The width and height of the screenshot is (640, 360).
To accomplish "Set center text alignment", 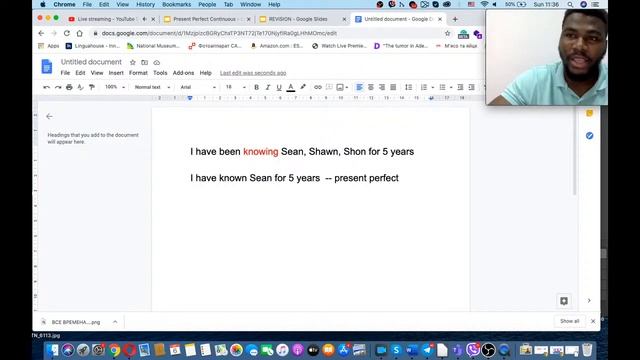I will coord(371,87).
